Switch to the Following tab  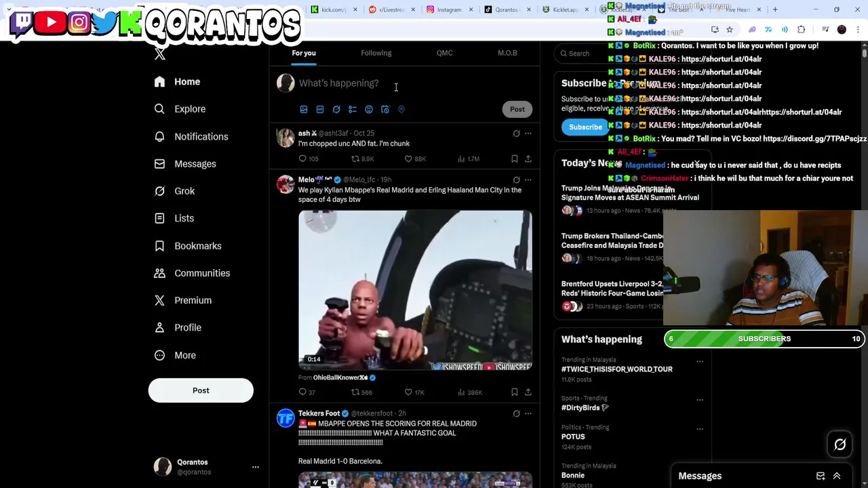(376, 53)
